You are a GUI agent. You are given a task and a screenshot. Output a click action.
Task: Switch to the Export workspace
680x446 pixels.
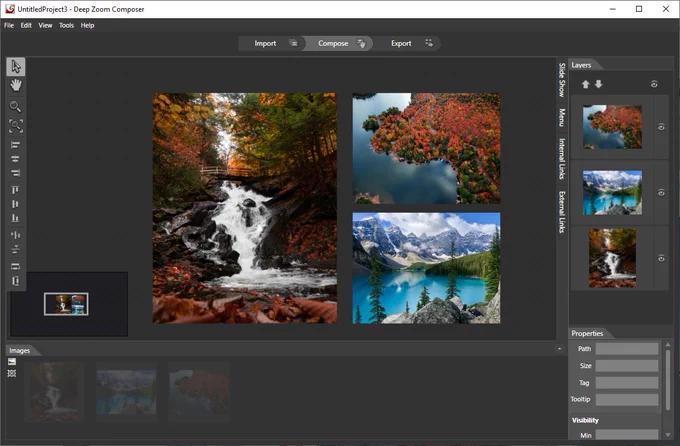coord(407,43)
